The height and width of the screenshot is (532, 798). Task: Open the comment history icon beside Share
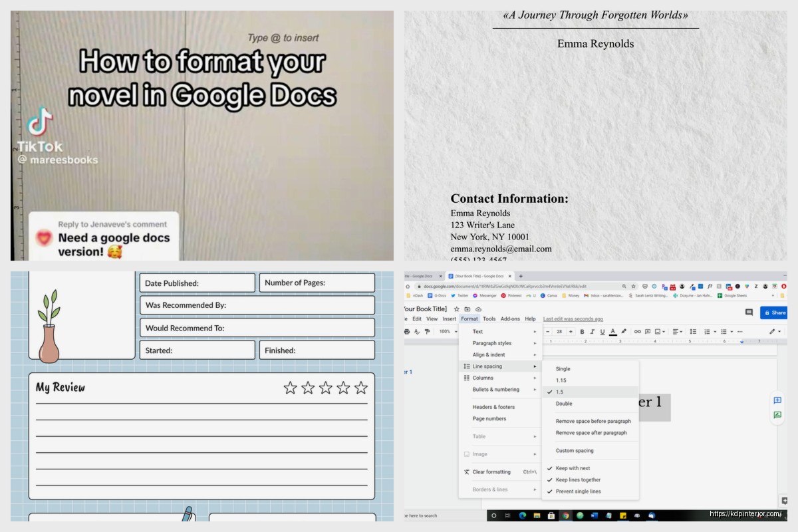tap(749, 313)
